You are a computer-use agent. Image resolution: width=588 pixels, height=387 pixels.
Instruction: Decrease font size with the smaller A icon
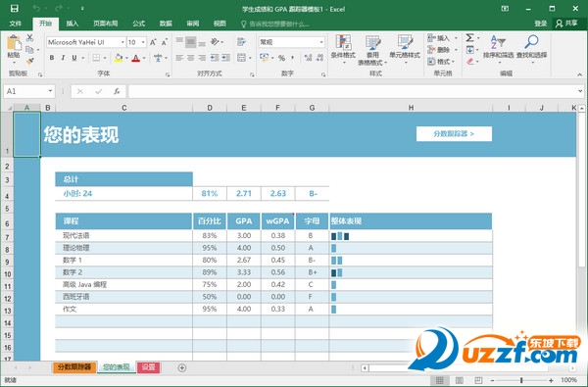coord(165,42)
